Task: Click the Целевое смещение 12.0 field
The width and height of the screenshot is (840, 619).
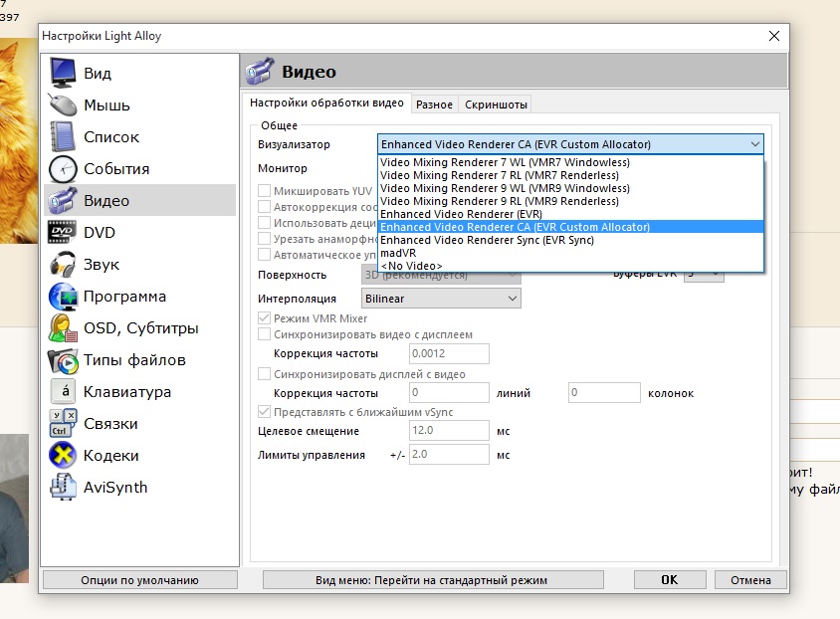Action: pyautogui.click(x=449, y=430)
